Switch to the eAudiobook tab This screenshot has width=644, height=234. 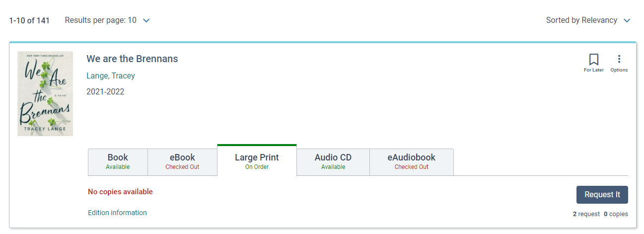(x=412, y=162)
